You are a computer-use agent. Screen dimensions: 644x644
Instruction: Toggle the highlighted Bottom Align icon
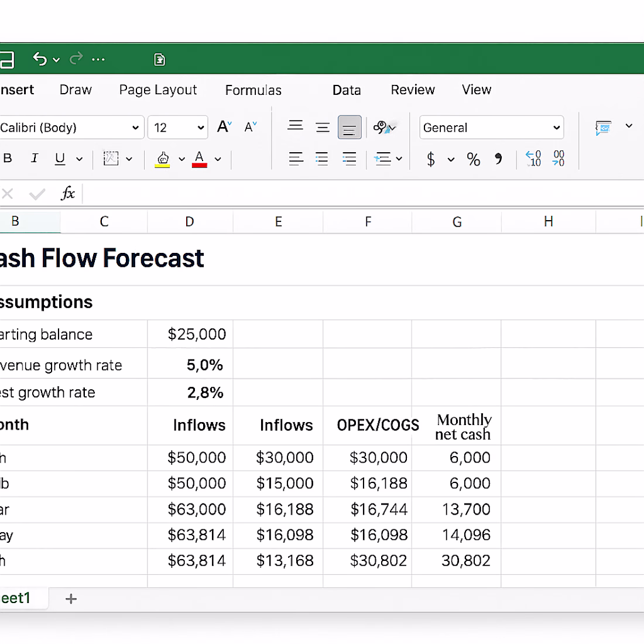[x=350, y=127]
